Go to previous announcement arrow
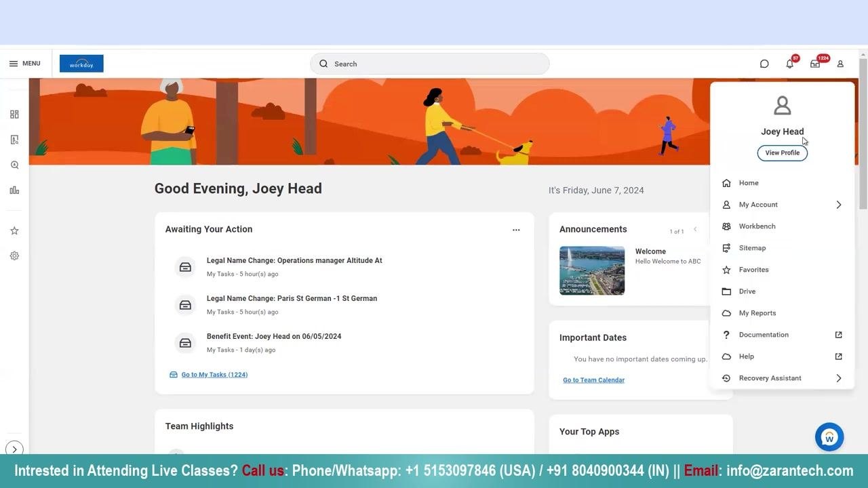This screenshot has height=488, width=868. pos(695,230)
